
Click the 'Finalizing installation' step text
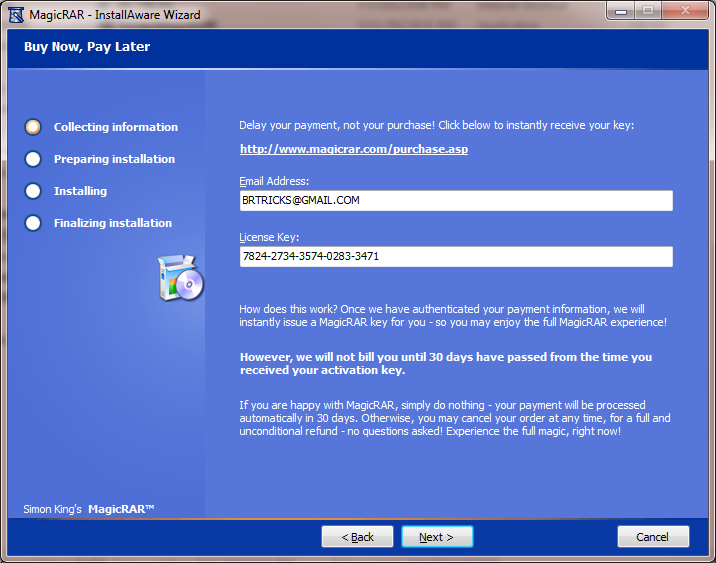point(113,223)
